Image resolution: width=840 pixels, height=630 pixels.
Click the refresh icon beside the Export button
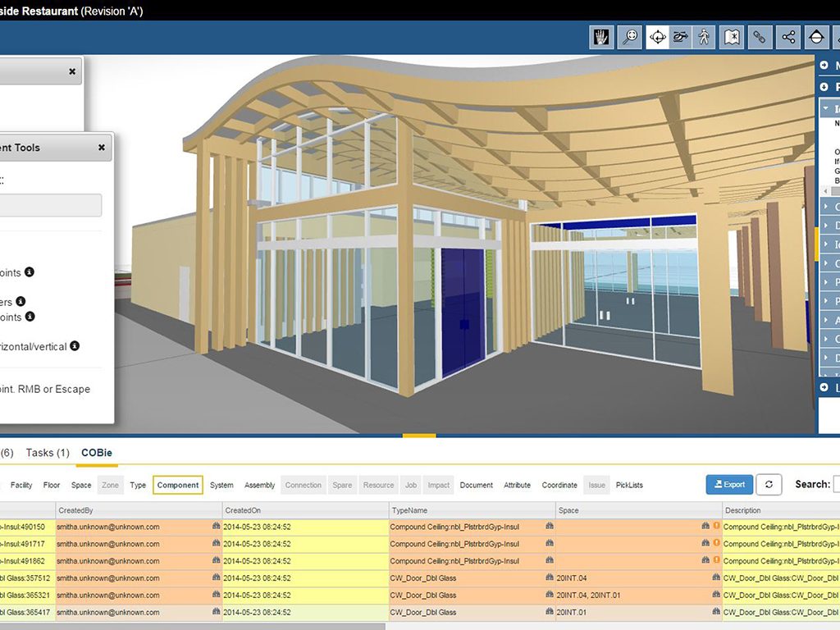point(769,485)
